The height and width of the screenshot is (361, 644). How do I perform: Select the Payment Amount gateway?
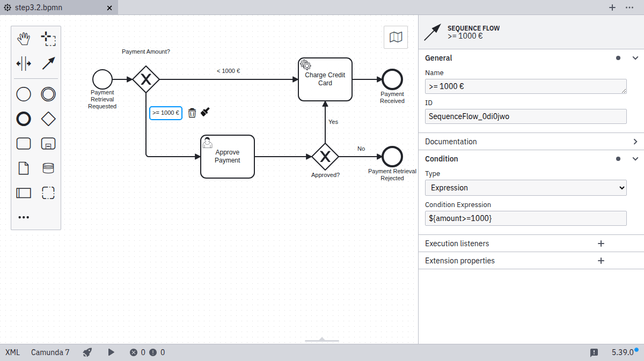(x=146, y=79)
